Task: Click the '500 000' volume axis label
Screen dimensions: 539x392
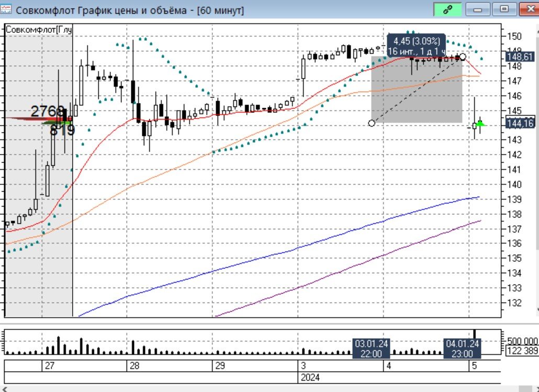Action: coord(522,341)
